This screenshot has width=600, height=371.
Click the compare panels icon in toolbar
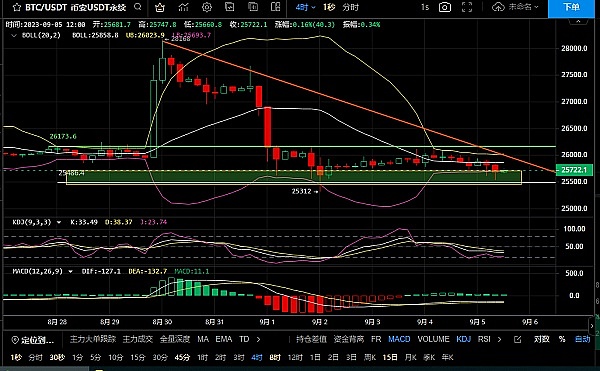tap(253, 7)
